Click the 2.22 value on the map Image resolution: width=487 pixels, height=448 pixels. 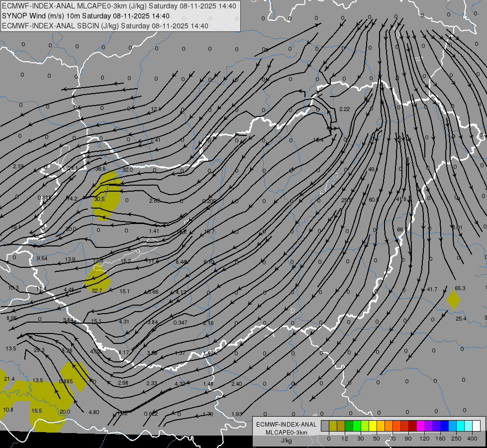(344, 109)
